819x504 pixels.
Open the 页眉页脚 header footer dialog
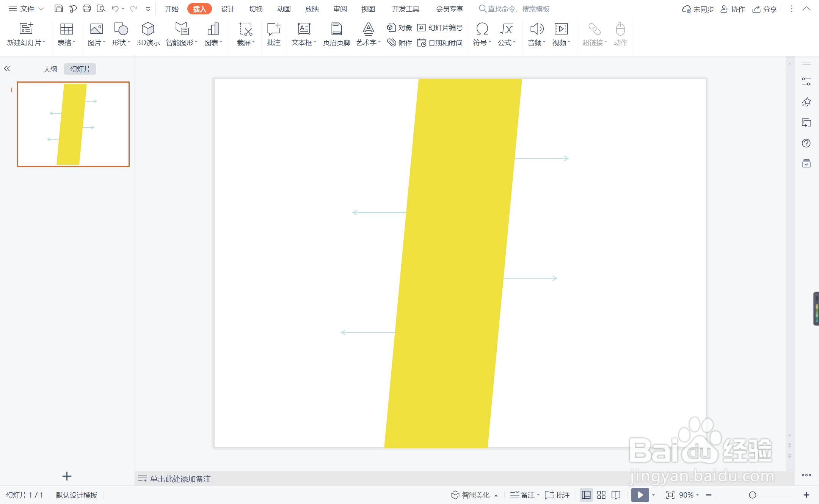coord(336,34)
